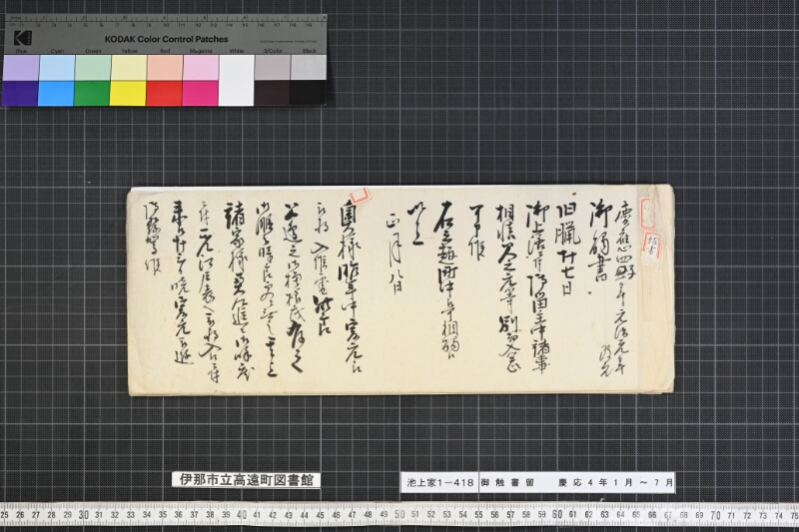Click the pale lavender tint patch
Viewport: 799px width, 532px height.
21,67
